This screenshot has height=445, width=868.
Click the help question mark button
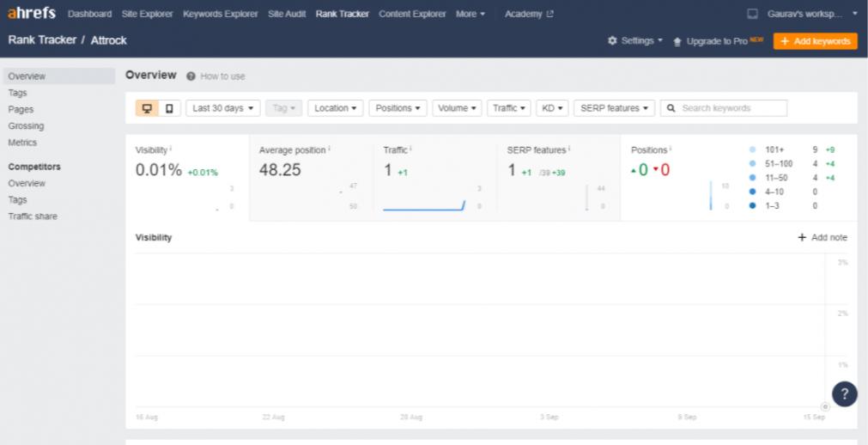click(x=845, y=393)
